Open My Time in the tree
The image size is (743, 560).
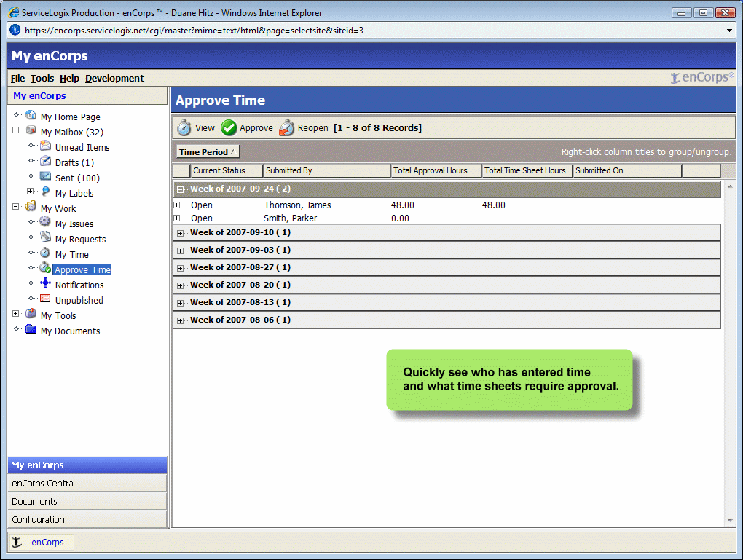coord(71,254)
